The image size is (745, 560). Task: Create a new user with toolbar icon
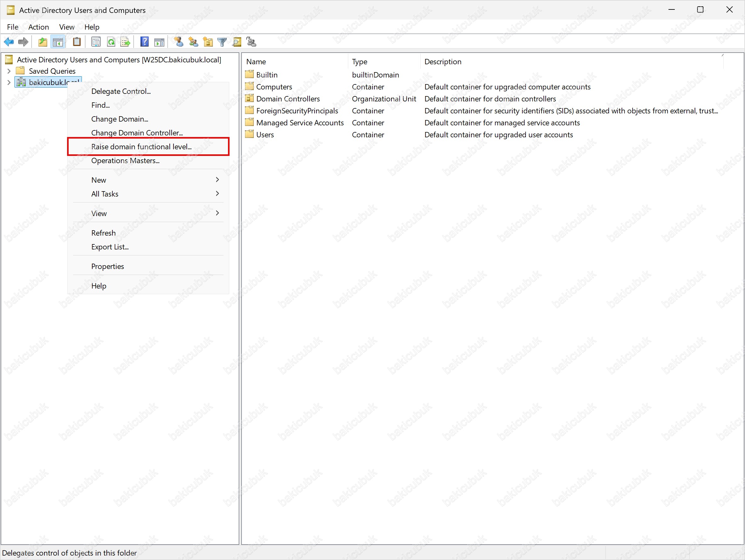(x=179, y=42)
